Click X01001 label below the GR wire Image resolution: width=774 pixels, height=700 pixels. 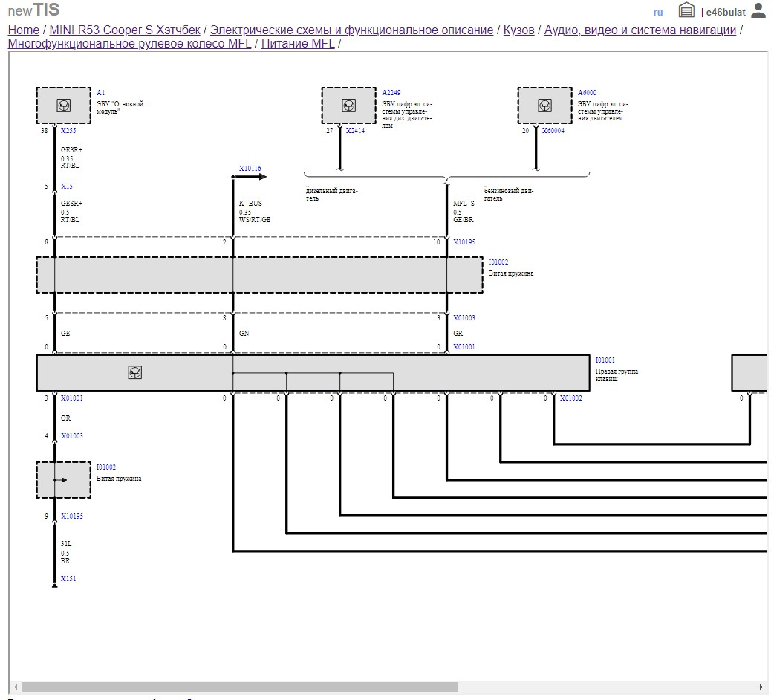click(x=464, y=347)
